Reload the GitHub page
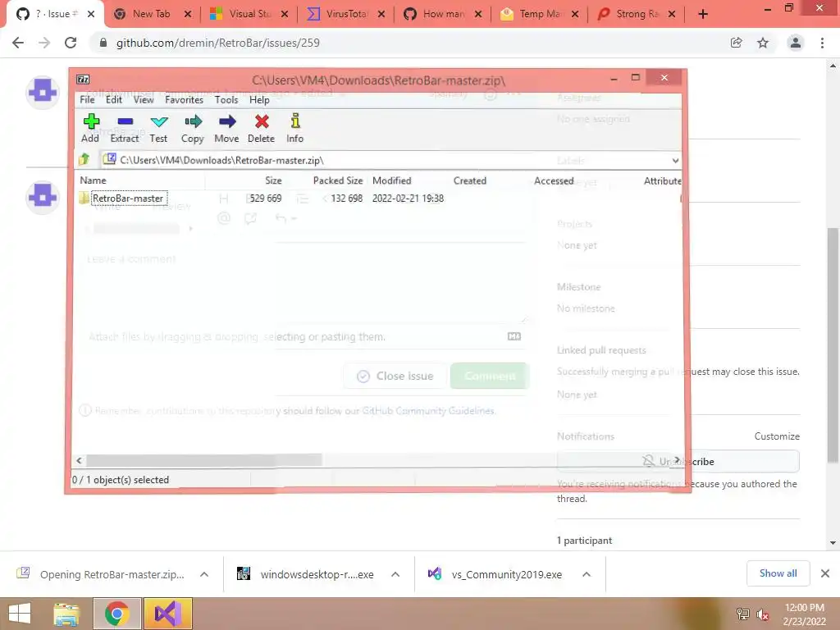This screenshot has height=630, width=840. (x=71, y=43)
